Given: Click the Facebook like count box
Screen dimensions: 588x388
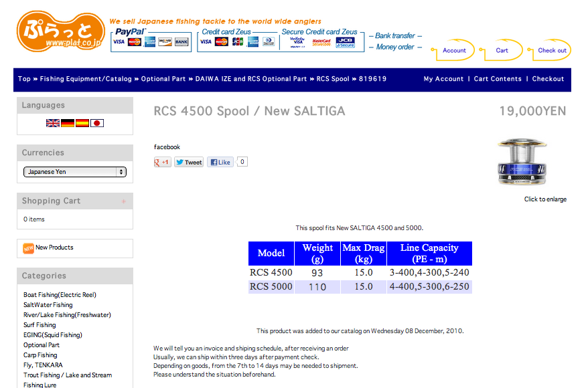Looking at the screenshot, I should point(242,162).
